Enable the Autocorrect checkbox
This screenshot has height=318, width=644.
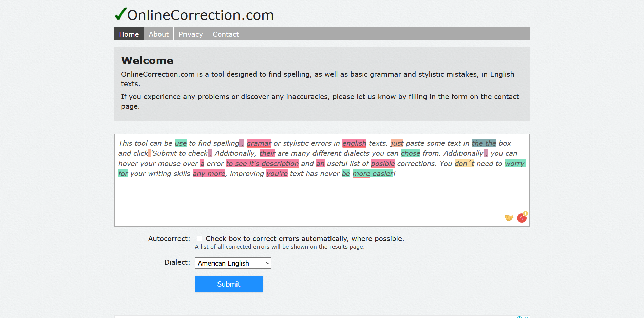(x=200, y=239)
